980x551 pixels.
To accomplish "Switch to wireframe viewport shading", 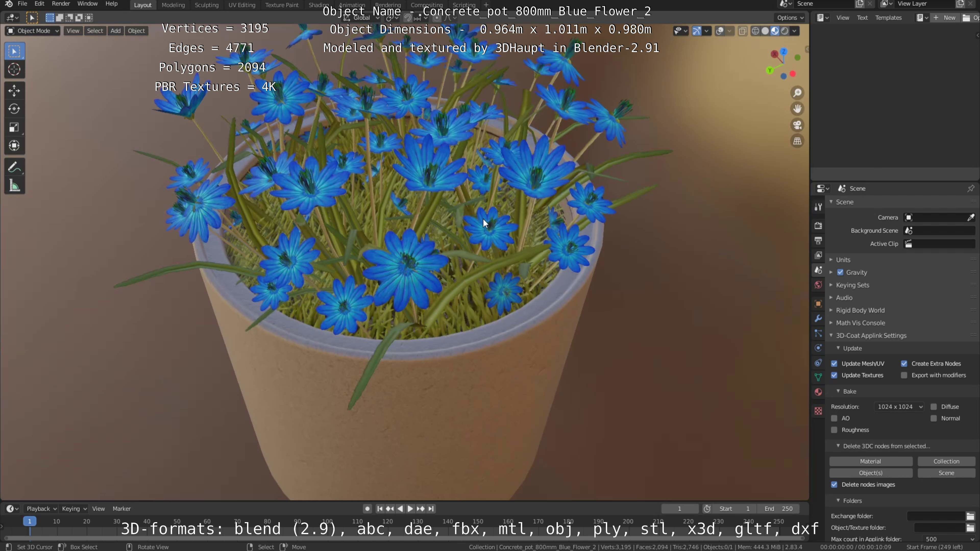I will (755, 31).
